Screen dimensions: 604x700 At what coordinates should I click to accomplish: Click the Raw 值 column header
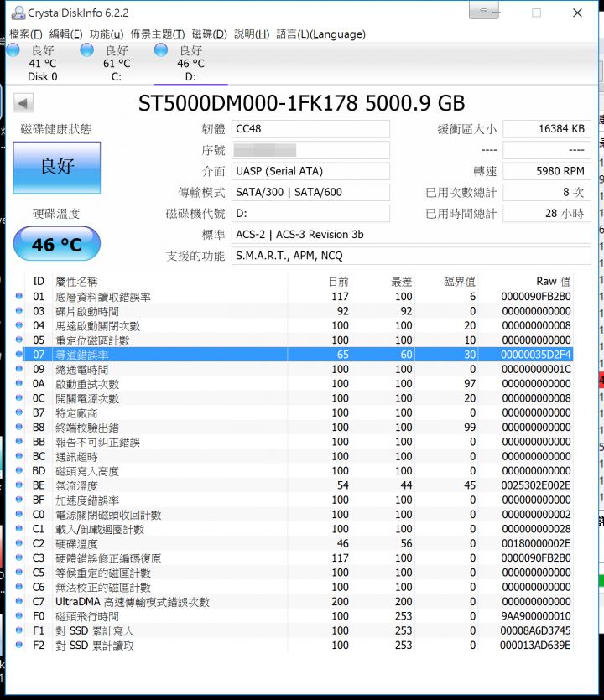pyautogui.click(x=553, y=281)
